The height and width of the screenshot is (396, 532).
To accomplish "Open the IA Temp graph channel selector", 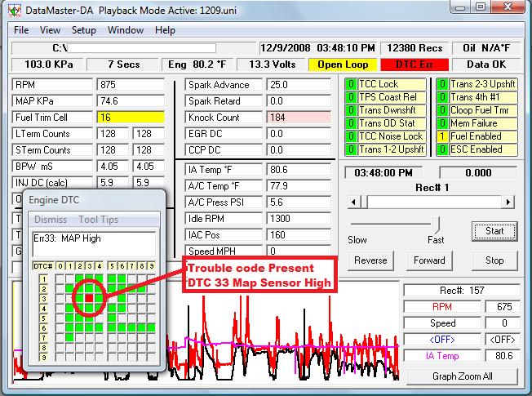I will [441, 354].
